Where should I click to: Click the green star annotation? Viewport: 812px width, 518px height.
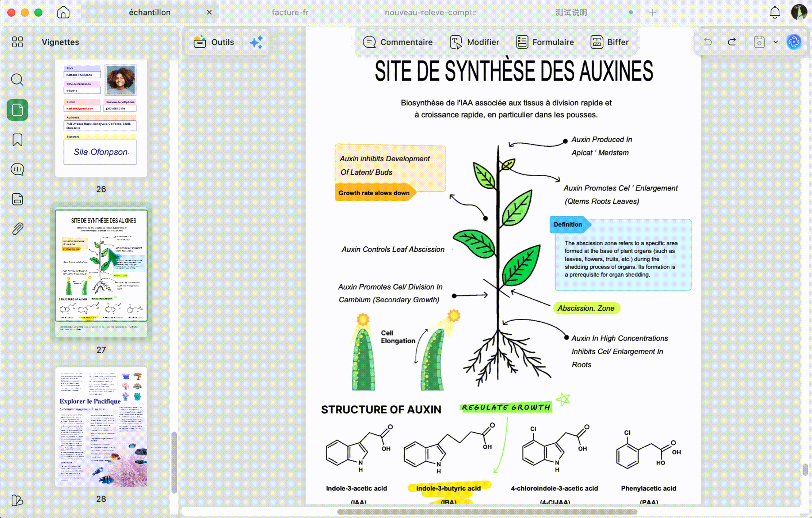pos(563,399)
